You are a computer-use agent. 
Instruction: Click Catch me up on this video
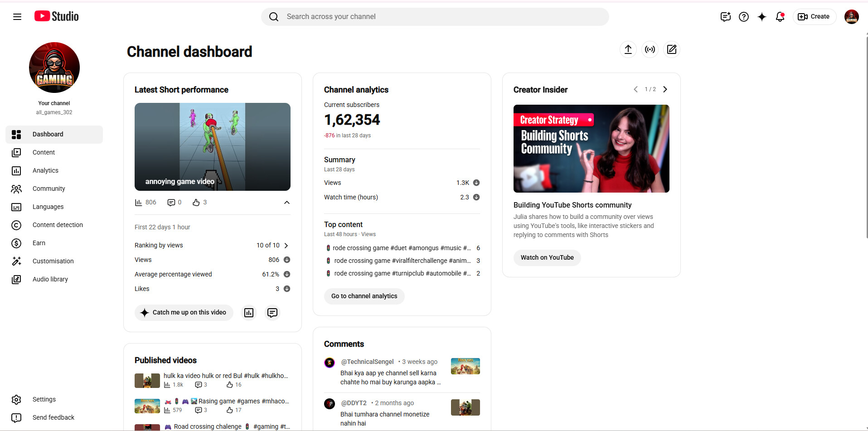184,313
